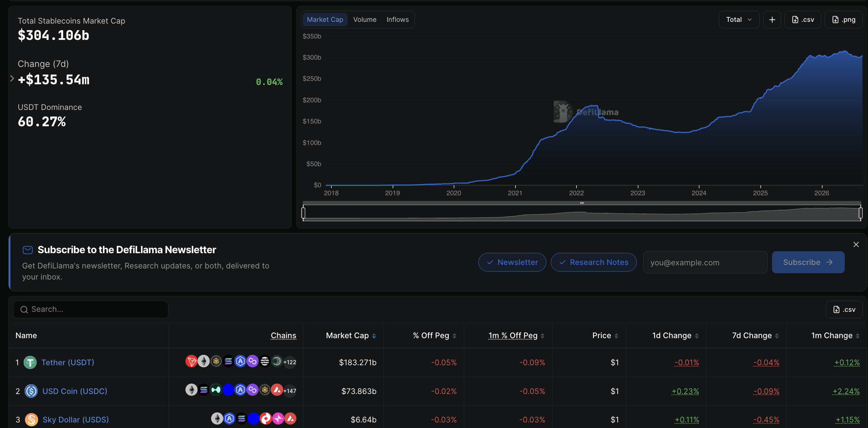868x428 pixels.
Task: Click the Ethereum chain icon in USDC row
Action: pos(191,390)
